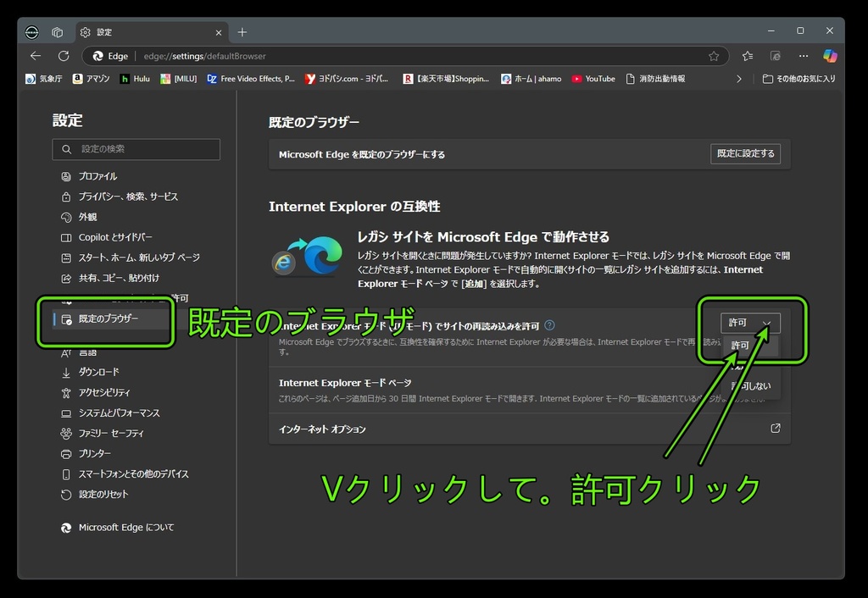Open the アマゾン bookmark

click(x=92, y=79)
